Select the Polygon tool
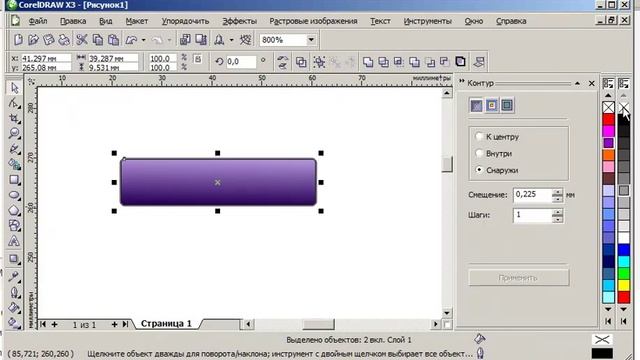Screen dimensions: 640x360 point(14,210)
